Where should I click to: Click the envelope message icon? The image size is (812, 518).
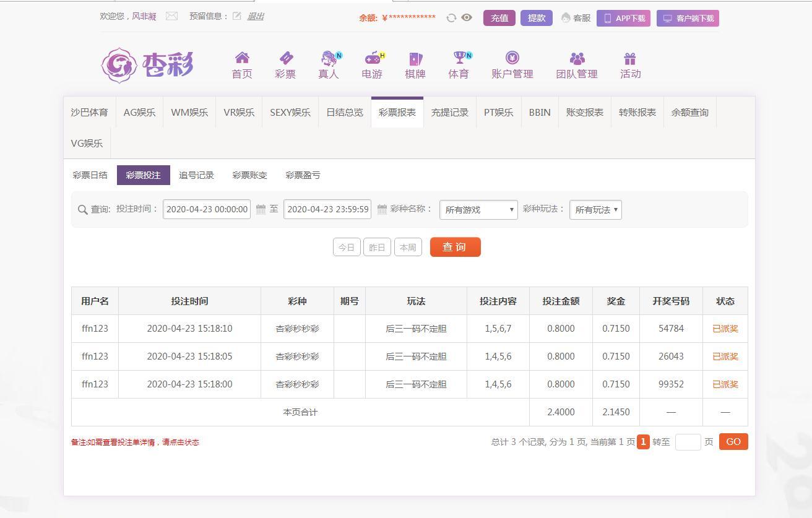[x=171, y=17]
